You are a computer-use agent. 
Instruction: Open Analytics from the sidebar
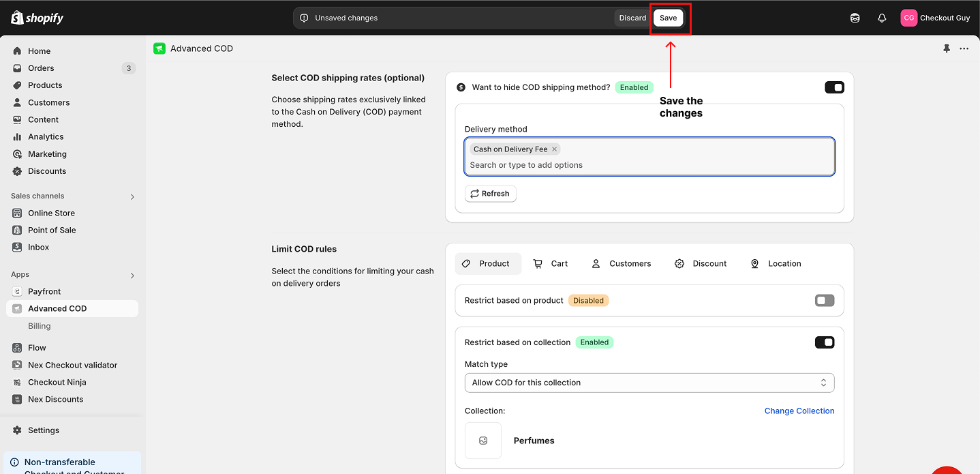(46, 137)
